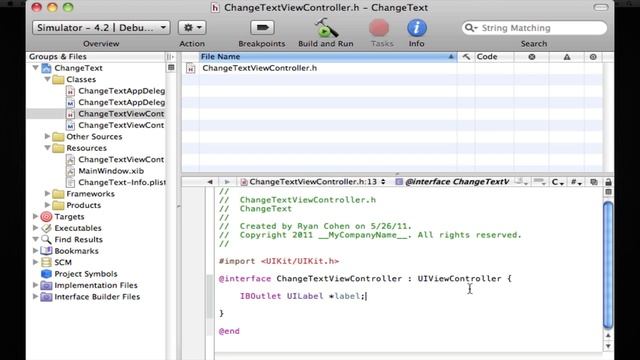
Task: Select the highlighted ChangeTextViewCont header file
Action: pyautogui.click(x=121, y=113)
